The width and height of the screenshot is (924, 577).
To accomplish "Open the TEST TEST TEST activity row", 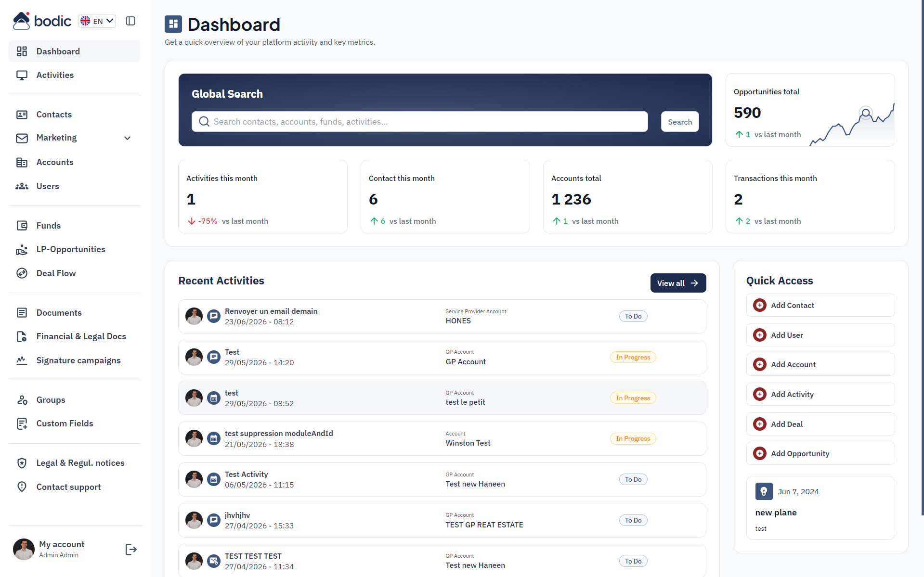I will (x=442, y=561).
